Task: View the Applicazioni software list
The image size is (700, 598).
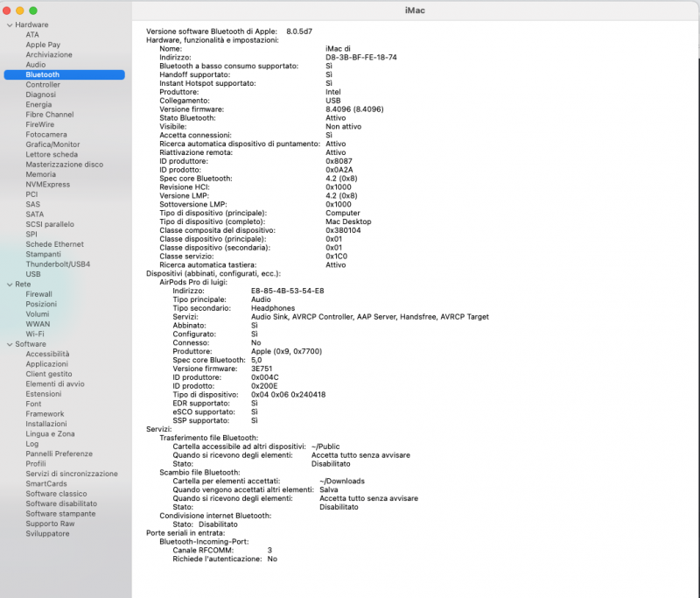Action: tap(45, 364)
